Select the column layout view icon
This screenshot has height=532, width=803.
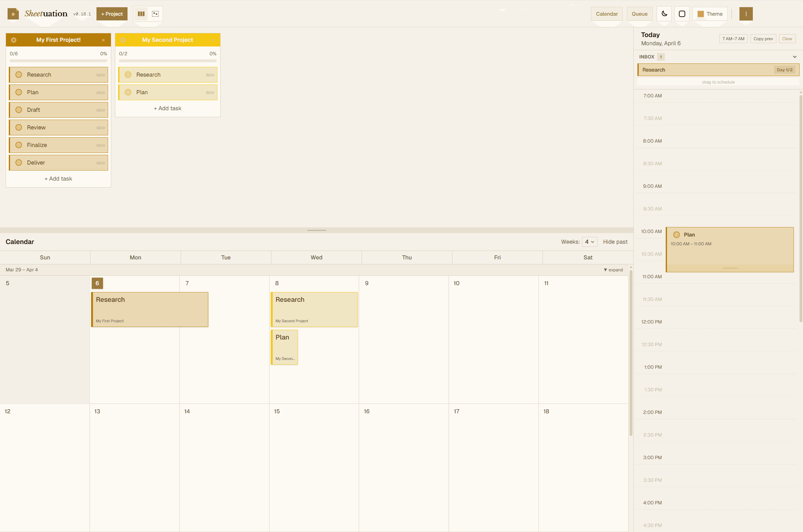(141, 14)
